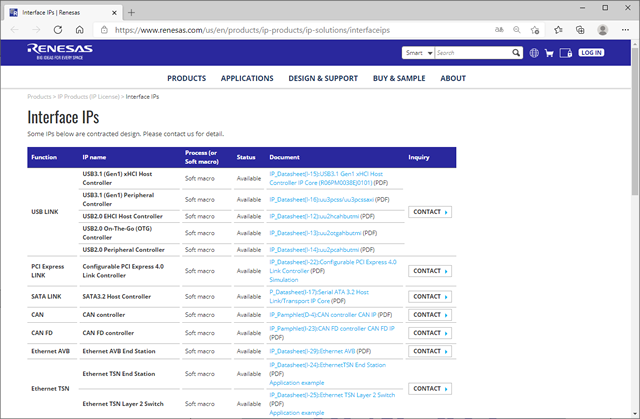Click CONTACT button for Ethernet TSN
The image size is (640, 419).
click(430, 389)
